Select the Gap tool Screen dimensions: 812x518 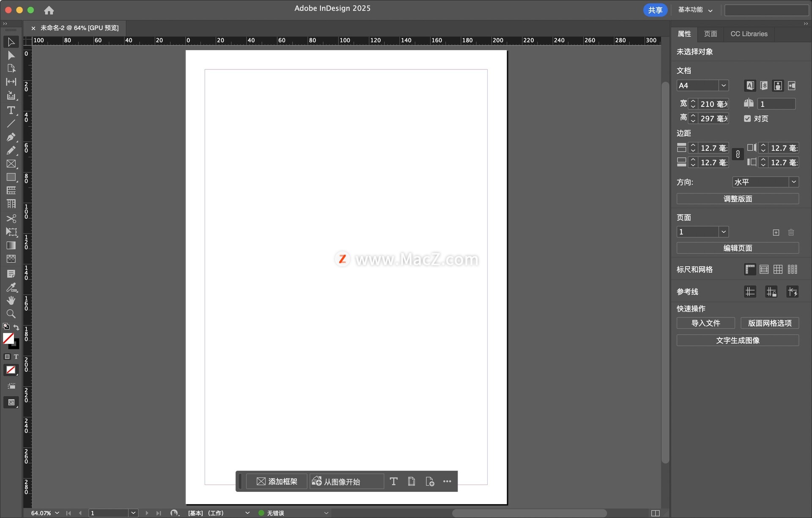coord(11,82)
